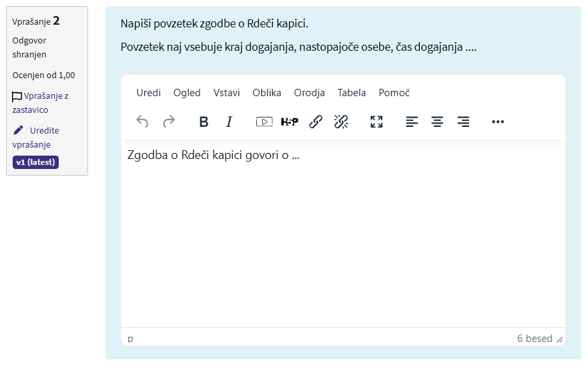Screen dimensions: 588x366
Task: Expand the Tabela menu
Action: coord(351,93)
